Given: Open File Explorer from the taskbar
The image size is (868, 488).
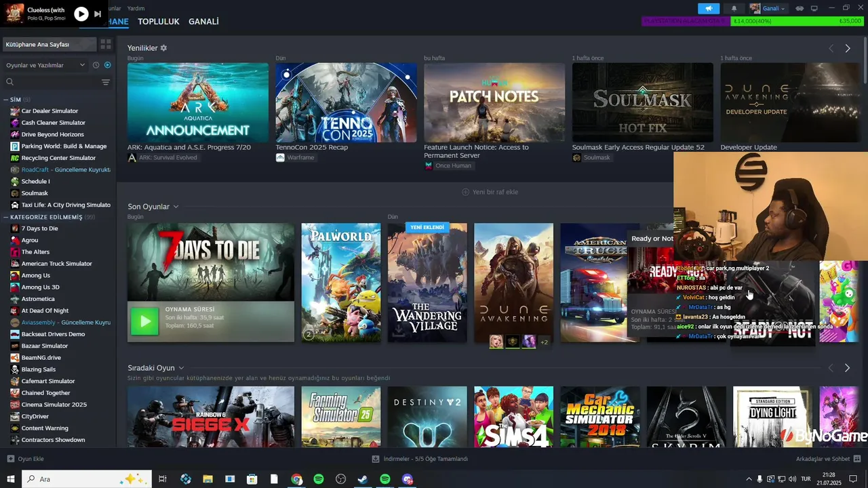Looking at the screenshot, I should click(208, 479).
